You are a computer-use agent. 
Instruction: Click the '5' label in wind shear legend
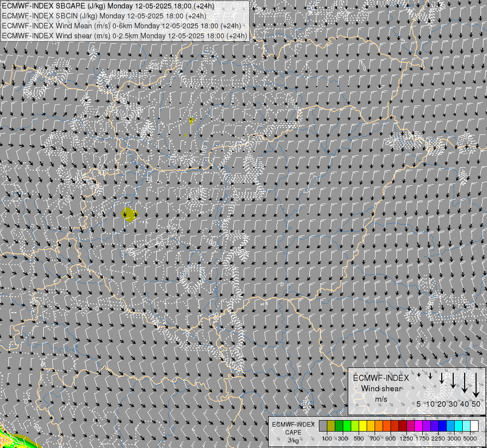pos(419,404)
